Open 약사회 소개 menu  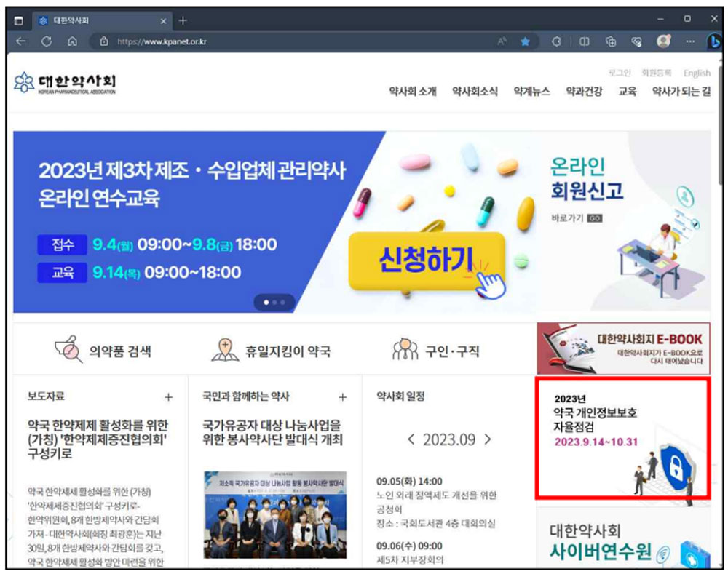[413, 92]
